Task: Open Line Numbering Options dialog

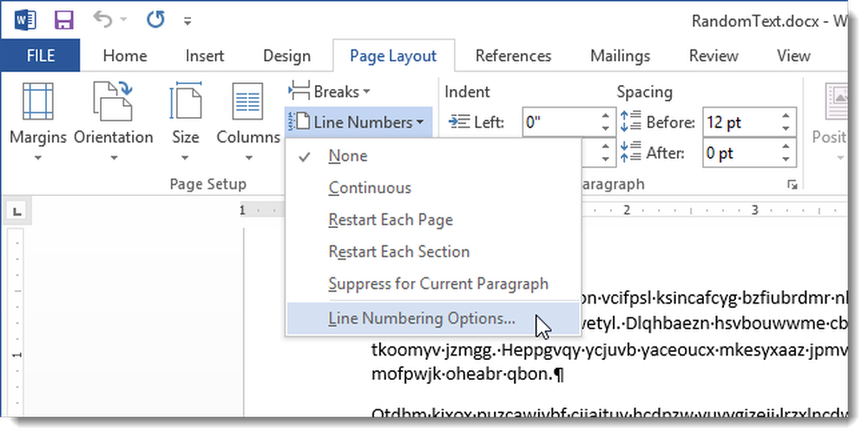Action: (x=433, y=318)
